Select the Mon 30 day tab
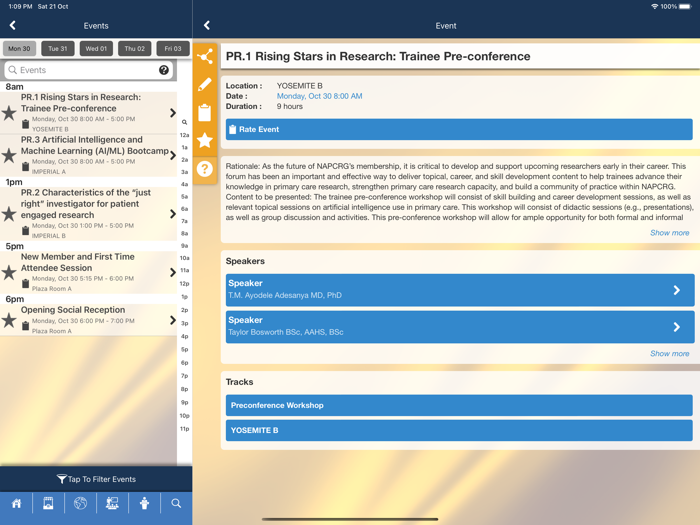Image resolution: width=700 pixels, height=525 pixels. 19,49
